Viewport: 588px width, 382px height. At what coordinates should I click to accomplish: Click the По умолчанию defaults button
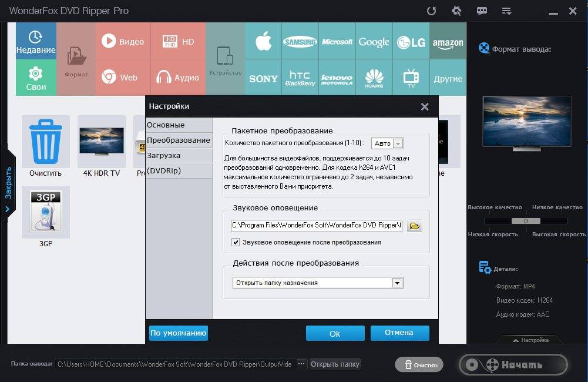click(179, 333)
